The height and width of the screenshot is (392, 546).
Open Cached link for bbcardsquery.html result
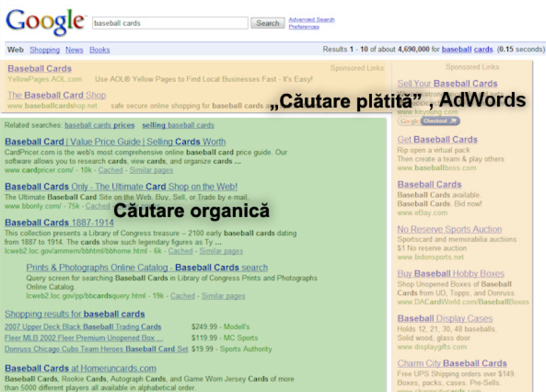pyautogui.click(x=182, y=296)
